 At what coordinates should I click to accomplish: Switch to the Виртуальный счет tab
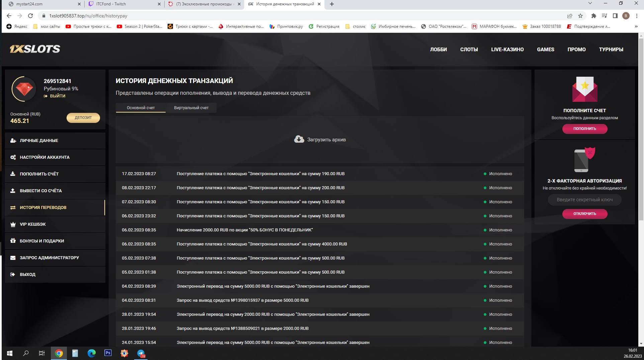191,108
